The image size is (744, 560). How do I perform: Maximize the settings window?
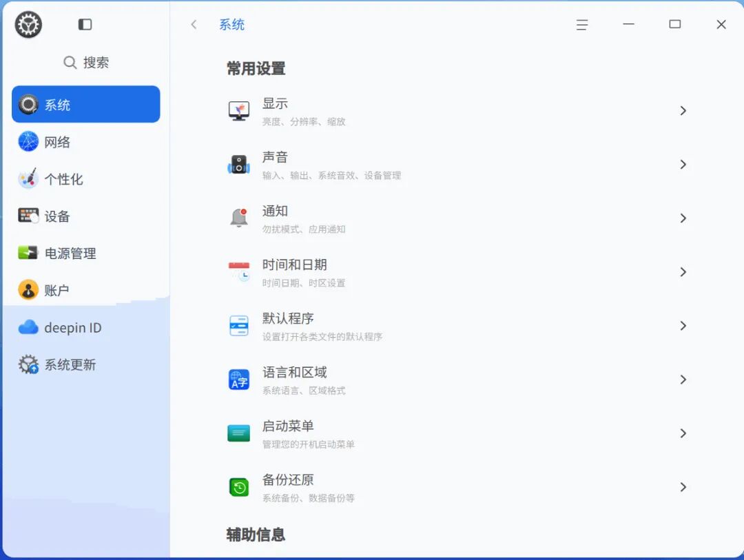click(x=674, y=24)
